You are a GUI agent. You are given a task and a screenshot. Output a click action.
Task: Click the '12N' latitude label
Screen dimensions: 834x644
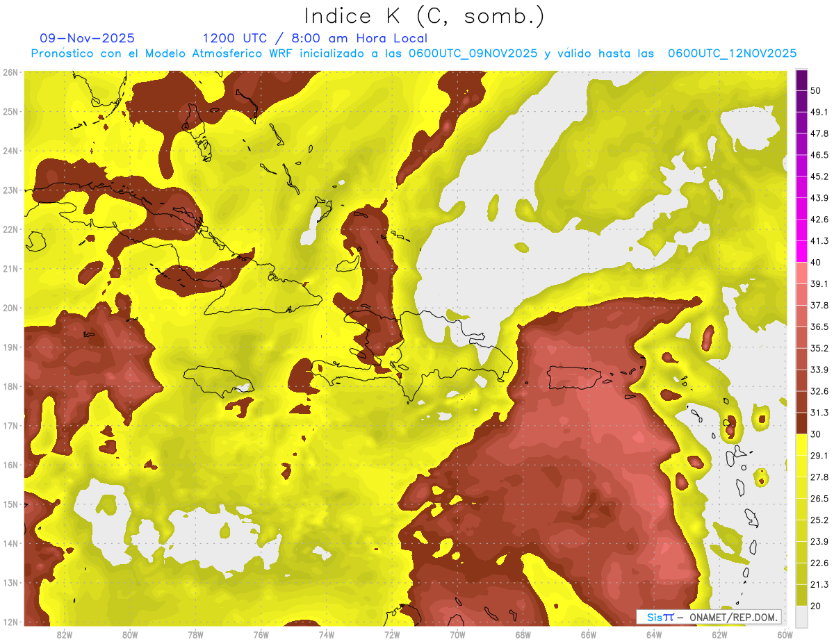(10, 622)
